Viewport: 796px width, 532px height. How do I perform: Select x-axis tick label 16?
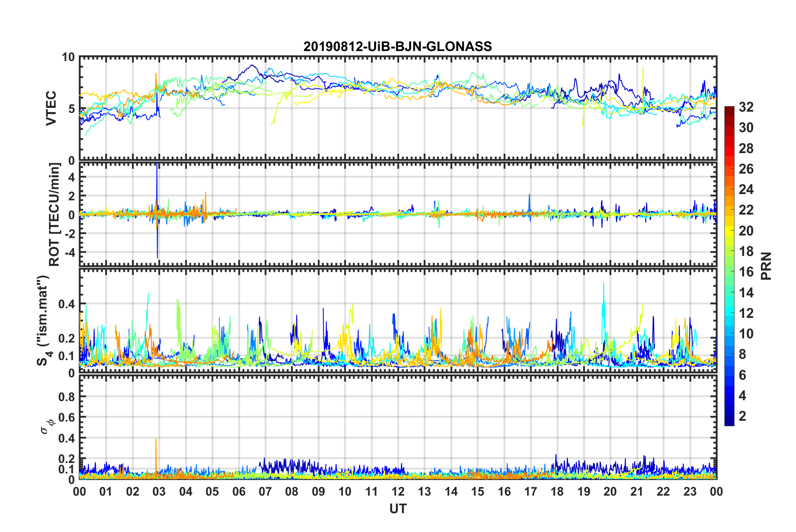(504, 491)
